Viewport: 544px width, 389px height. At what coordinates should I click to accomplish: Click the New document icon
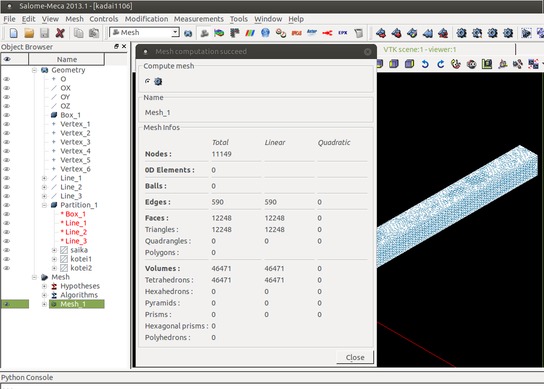point(14,33)
